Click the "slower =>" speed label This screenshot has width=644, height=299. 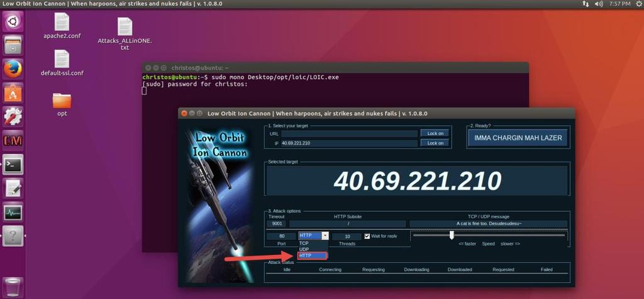510,244
